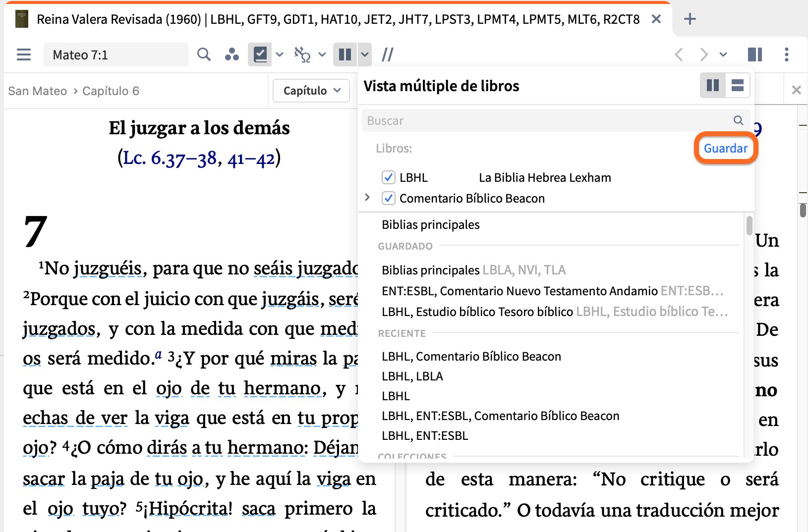The width and height of the screenshot is (808, 532).
Task: Go back with the left arrow
Action: click(679, 54)
